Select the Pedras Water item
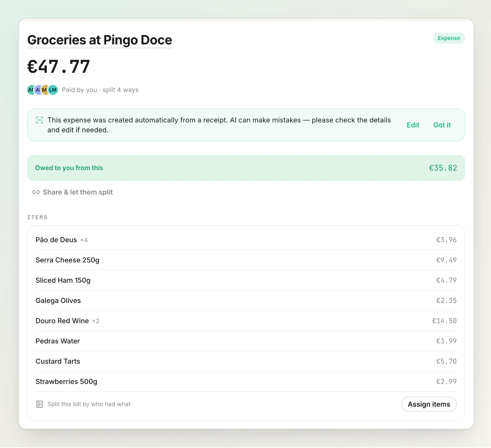Viewport: 491px width, 448px height. pos(246,341)
